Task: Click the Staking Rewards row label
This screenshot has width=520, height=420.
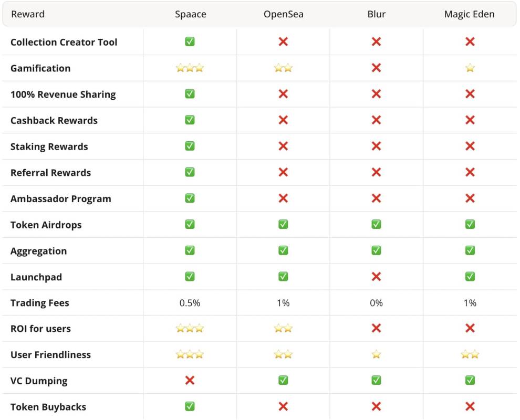Action: pyautogui.click(x=49, y=146)
